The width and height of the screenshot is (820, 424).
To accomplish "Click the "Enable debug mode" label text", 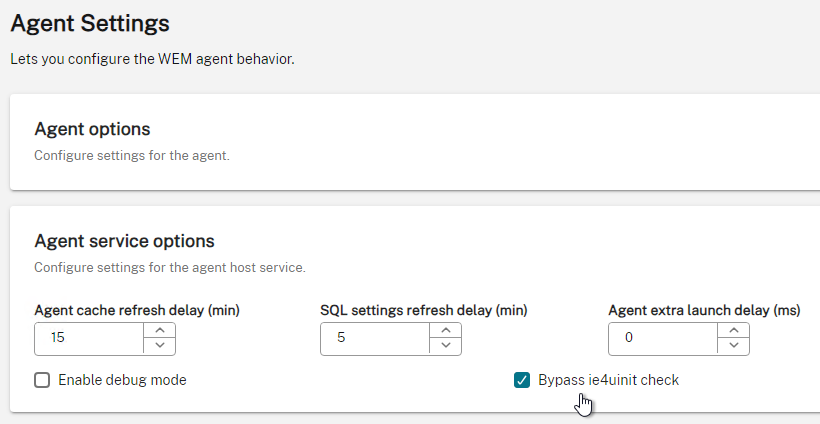I will coord(122,380).
